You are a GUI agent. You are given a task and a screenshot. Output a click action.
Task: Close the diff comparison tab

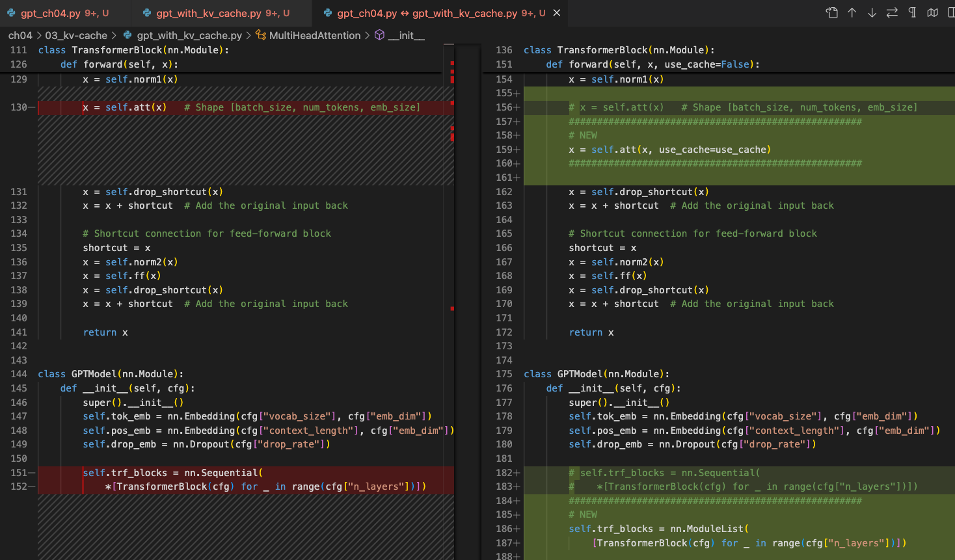click(556, 12)
